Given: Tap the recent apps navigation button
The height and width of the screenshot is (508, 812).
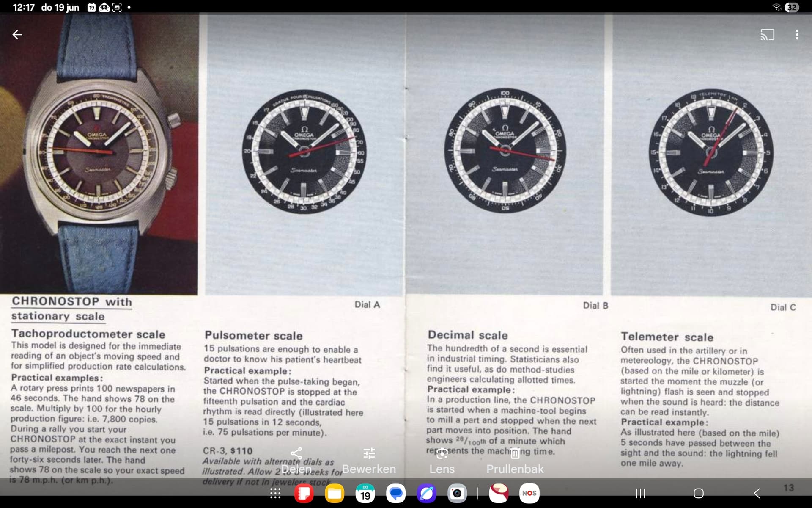Looking at the screenshot, I should [641, 493].
